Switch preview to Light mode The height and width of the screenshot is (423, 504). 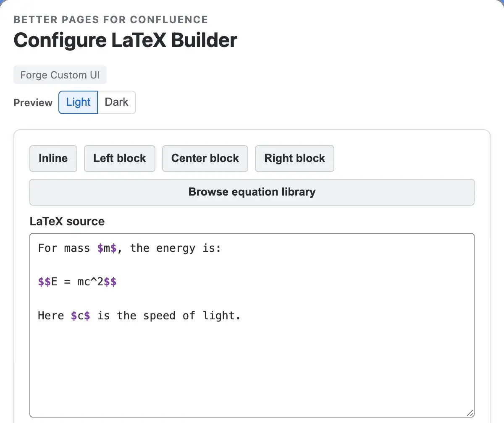point(78,102)
